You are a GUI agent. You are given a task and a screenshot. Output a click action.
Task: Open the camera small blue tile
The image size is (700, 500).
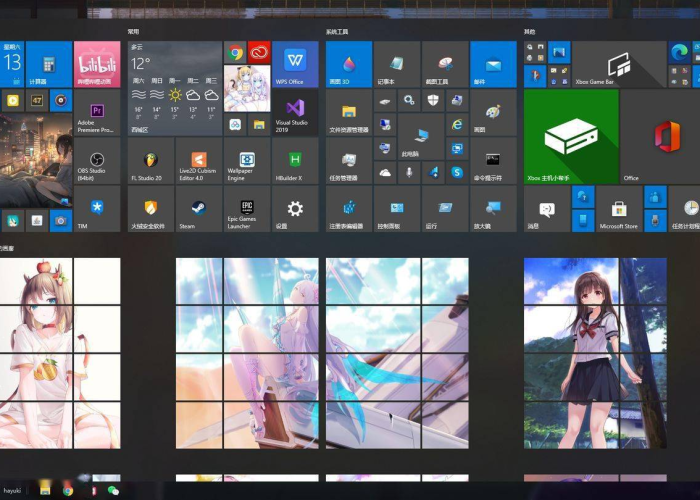pyautogui.click(x=61, y=221)
